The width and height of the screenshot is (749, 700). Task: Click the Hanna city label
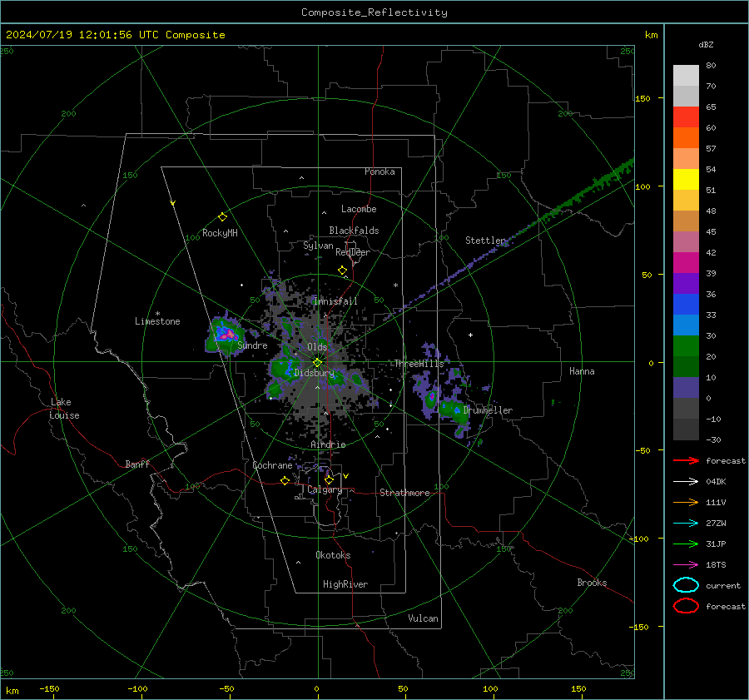coord(582,371)
